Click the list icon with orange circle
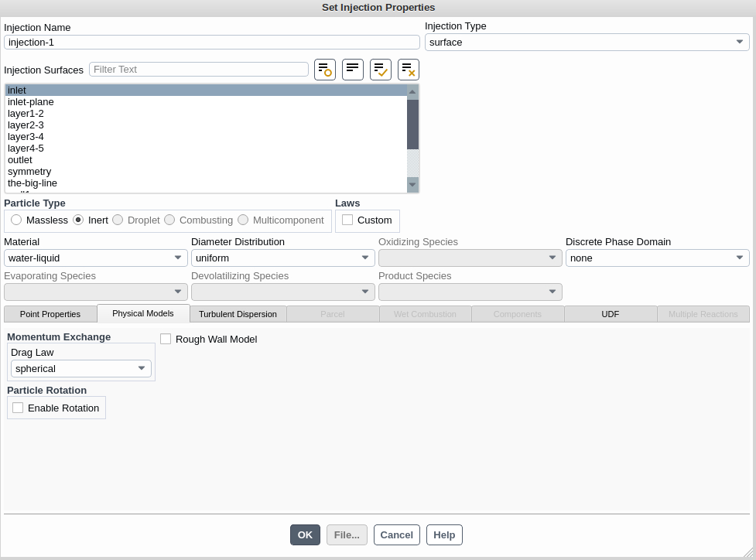756x560 pixels. point(325,70)
